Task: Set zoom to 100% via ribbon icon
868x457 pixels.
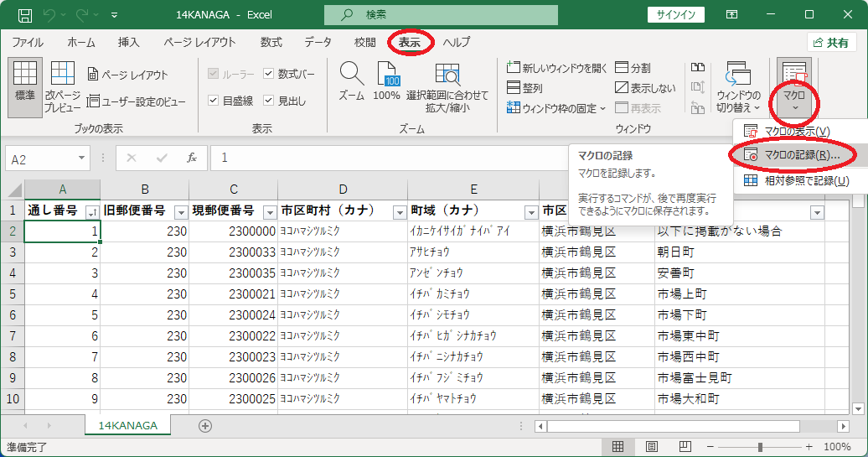Action: click(x=387, y=80)
